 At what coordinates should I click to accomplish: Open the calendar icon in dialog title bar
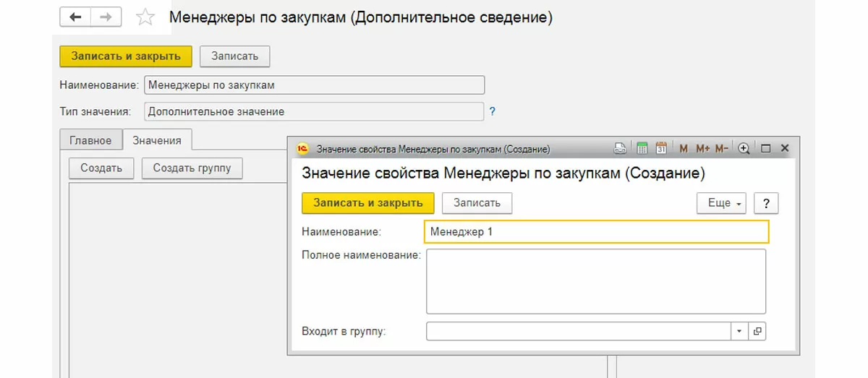(660, 149)
